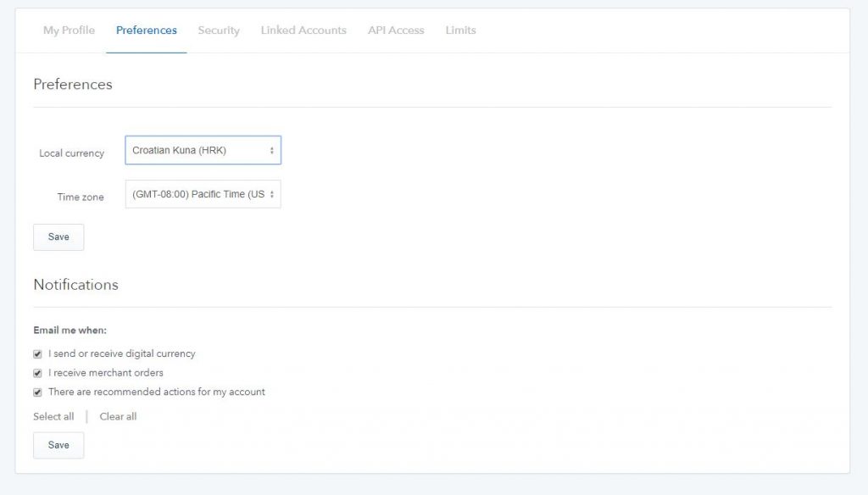Toggle the receive merchant orders checkbox
The height and width of the screenshot is (495, 868).
point(38,373)
